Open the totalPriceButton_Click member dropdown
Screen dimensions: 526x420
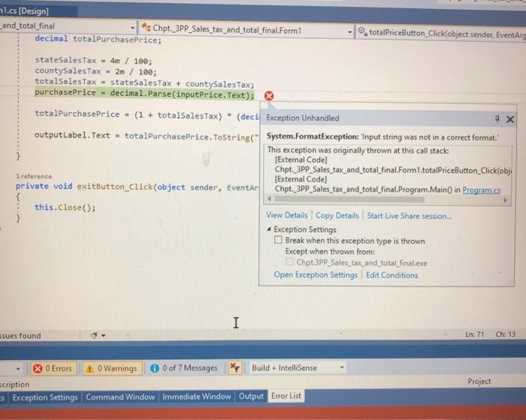(441, 33)
